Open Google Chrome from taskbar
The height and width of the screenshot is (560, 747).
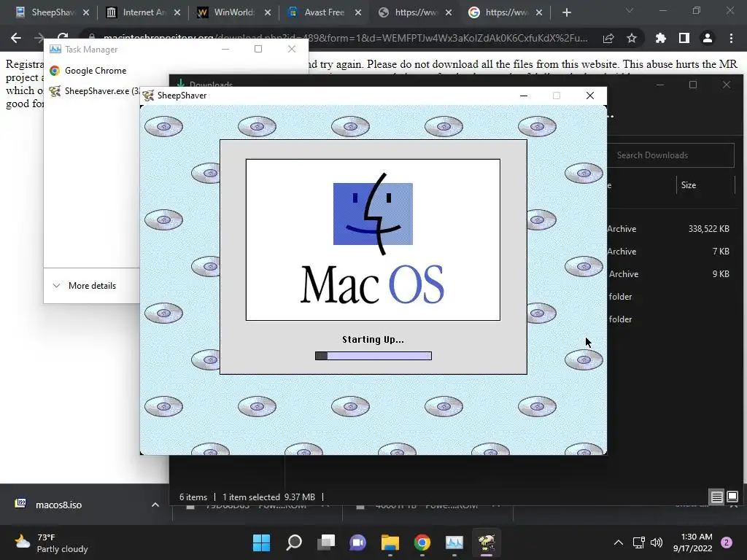point(422,542)
